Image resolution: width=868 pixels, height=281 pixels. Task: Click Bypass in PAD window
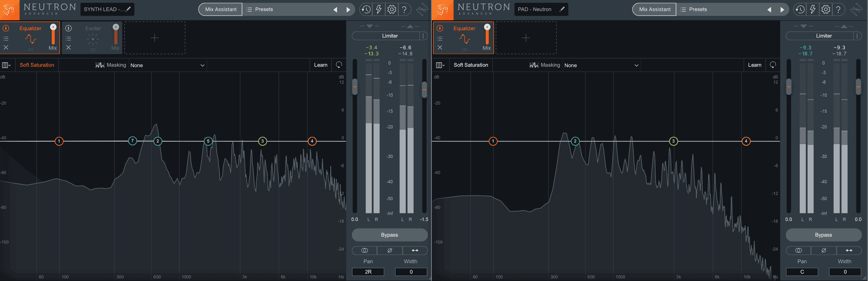click(824, 235)
